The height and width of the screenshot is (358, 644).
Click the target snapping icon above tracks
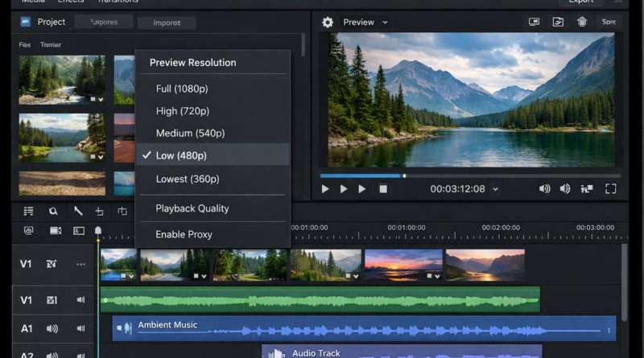[28, 231]
